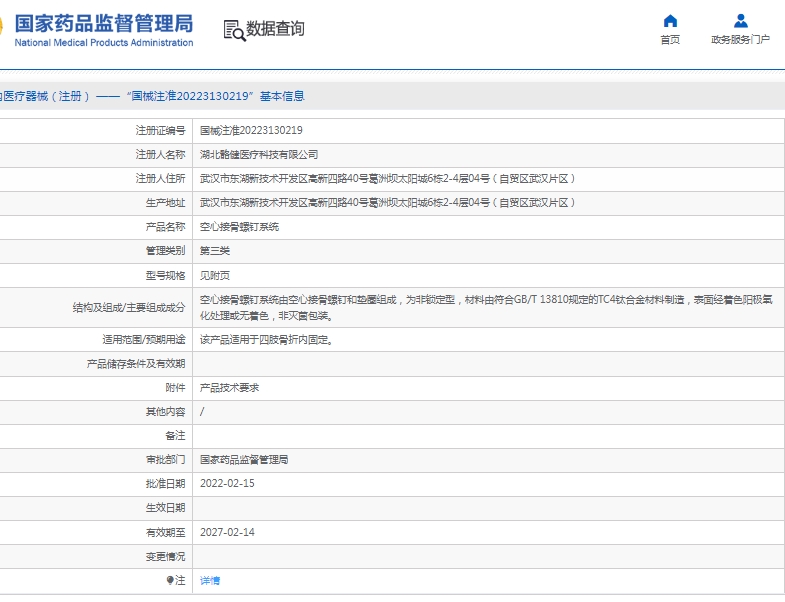Open the 政务服务门户 user portal icon

[x=740, y=21]
